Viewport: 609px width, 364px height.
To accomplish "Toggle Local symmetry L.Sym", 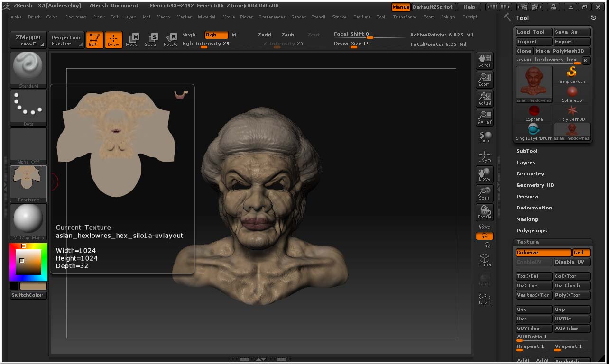I will point(484,156).
